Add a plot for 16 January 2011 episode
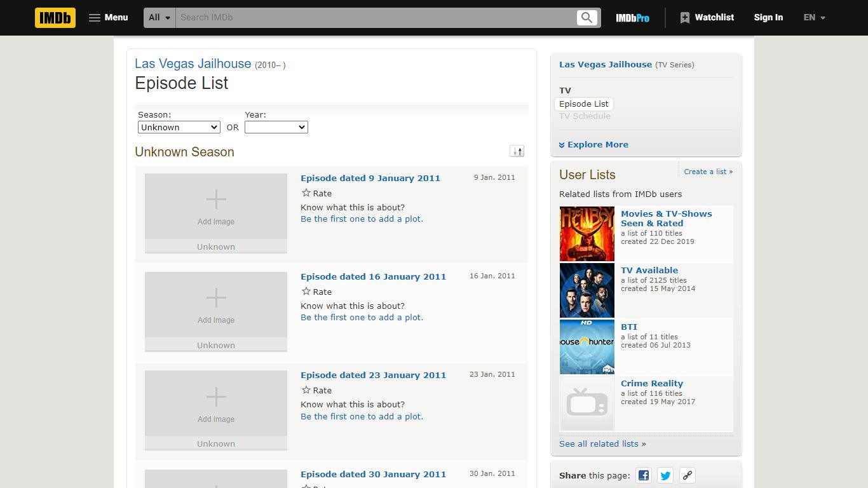The image size is (868, 488). (362, 318)
